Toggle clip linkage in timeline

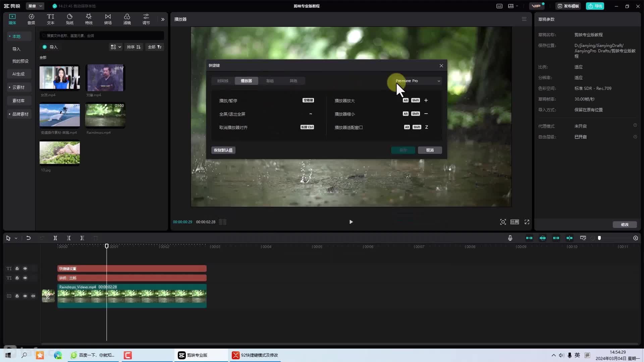[556, 238]
